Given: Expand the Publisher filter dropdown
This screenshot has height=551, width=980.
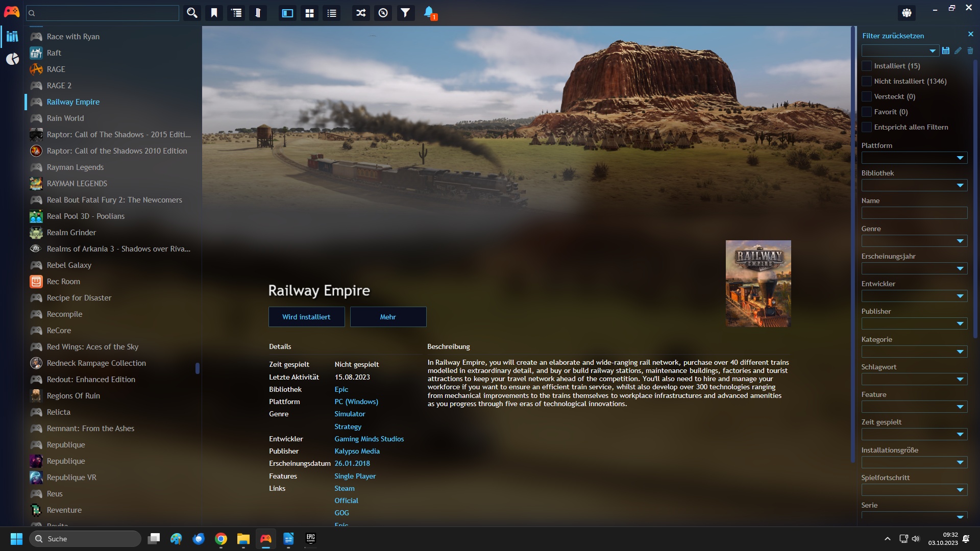Looking at the screenshot, I should [x=914, y=323].
